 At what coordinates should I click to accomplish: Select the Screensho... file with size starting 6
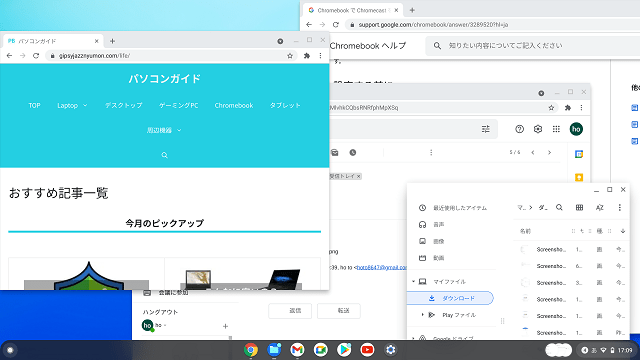point(571,266)
